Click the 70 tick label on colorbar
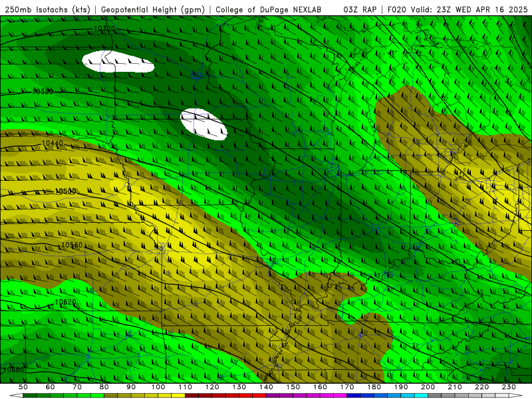This screenshot has height=399, width=532. [x=77, y=387]
